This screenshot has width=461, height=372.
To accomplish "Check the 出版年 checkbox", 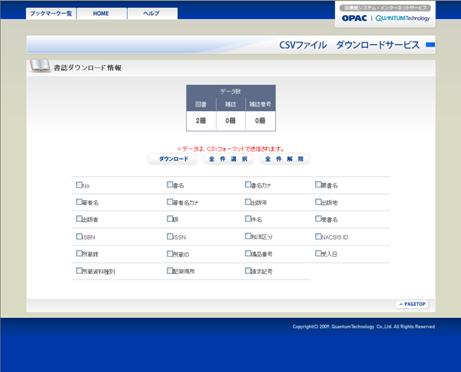I will [248, 202].
